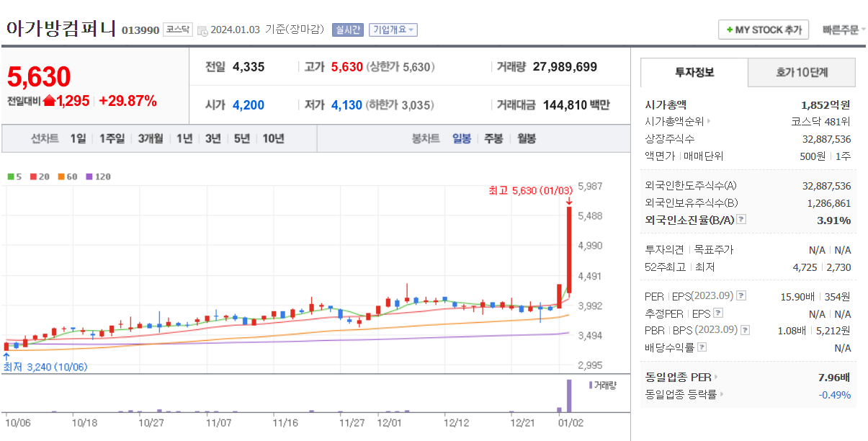Click green 5-day moving average legend

14,176
